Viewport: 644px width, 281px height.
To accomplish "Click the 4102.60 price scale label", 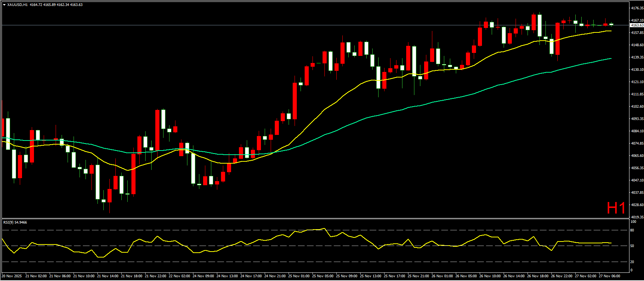I will coord(637,107).
